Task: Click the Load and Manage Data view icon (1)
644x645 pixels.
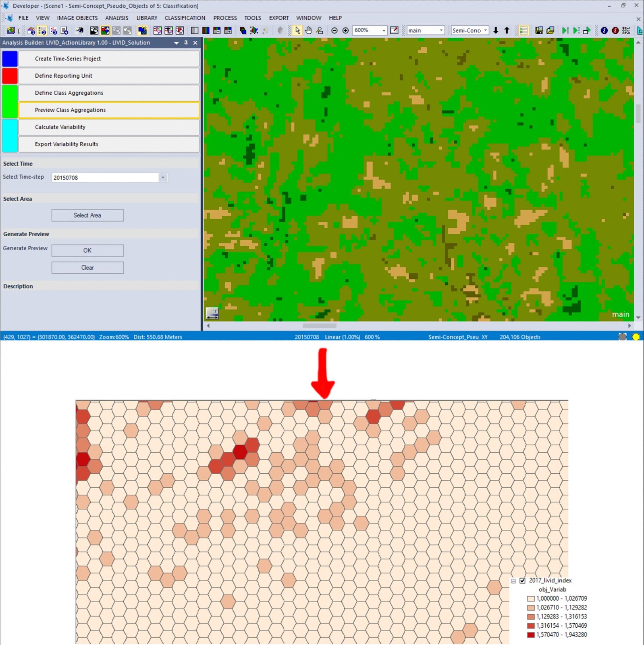Action: click(x=31, y=31)
